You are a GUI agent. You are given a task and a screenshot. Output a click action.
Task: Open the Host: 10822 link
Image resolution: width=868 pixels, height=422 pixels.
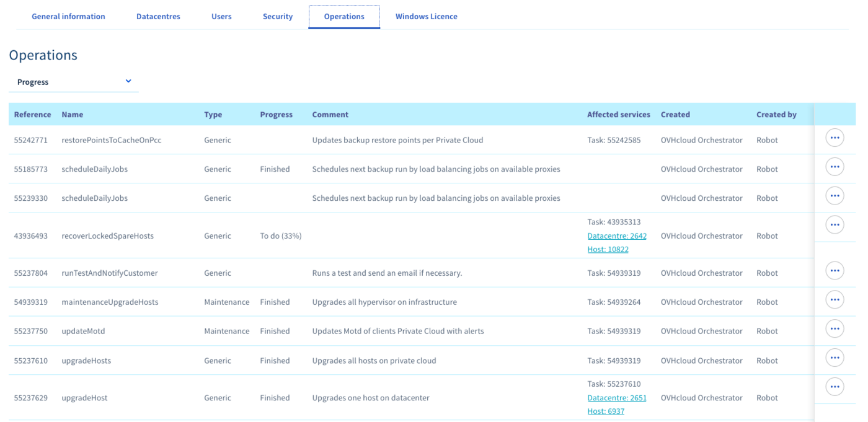pyautogui.click(x=608, y=249)
